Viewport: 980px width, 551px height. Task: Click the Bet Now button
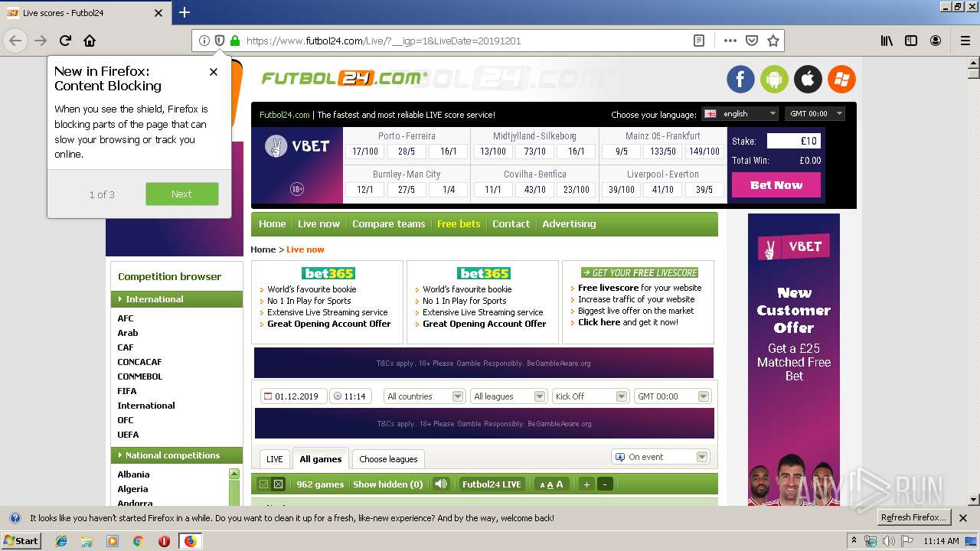click(x=776, y=185)
